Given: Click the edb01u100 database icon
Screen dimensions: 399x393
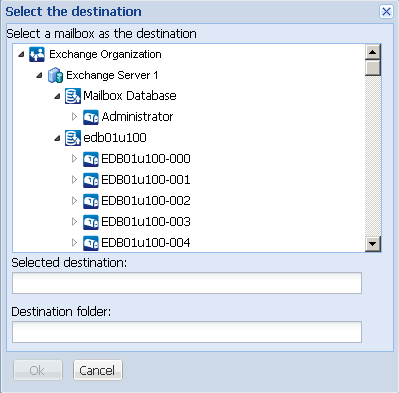Looking at the screenshot, I should [72, 138].
